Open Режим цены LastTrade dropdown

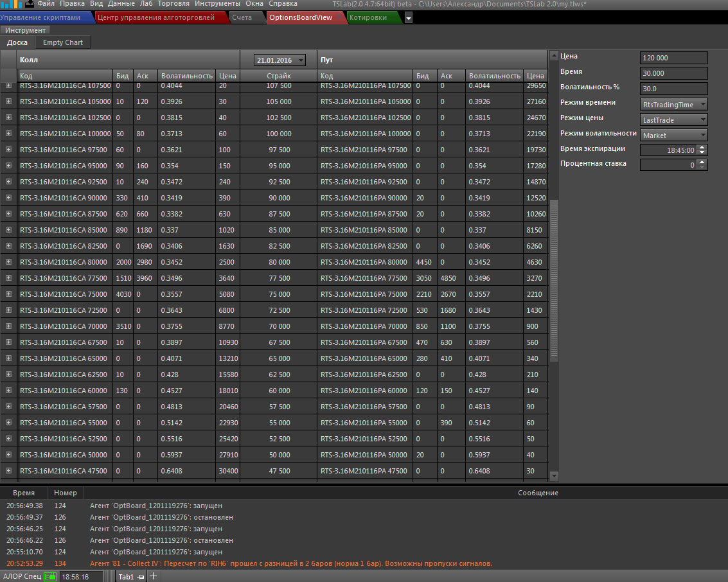click(673, 119)
